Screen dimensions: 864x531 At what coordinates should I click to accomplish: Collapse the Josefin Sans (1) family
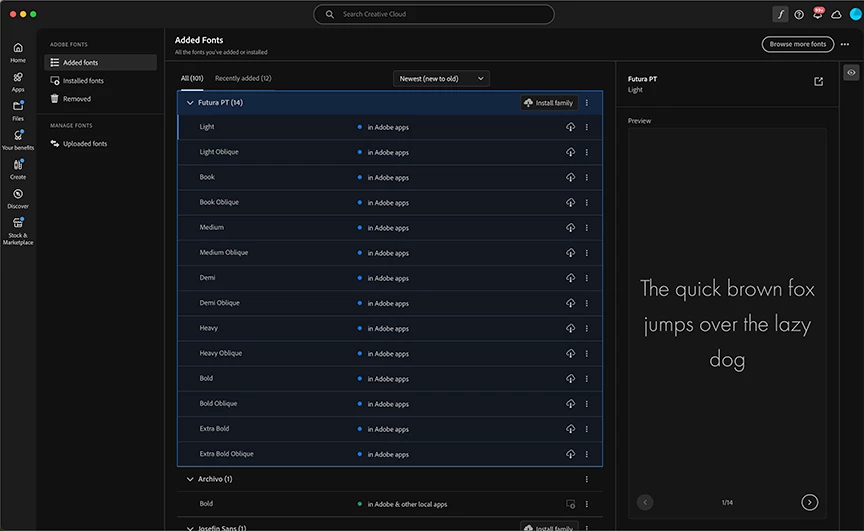pos(190,528)
